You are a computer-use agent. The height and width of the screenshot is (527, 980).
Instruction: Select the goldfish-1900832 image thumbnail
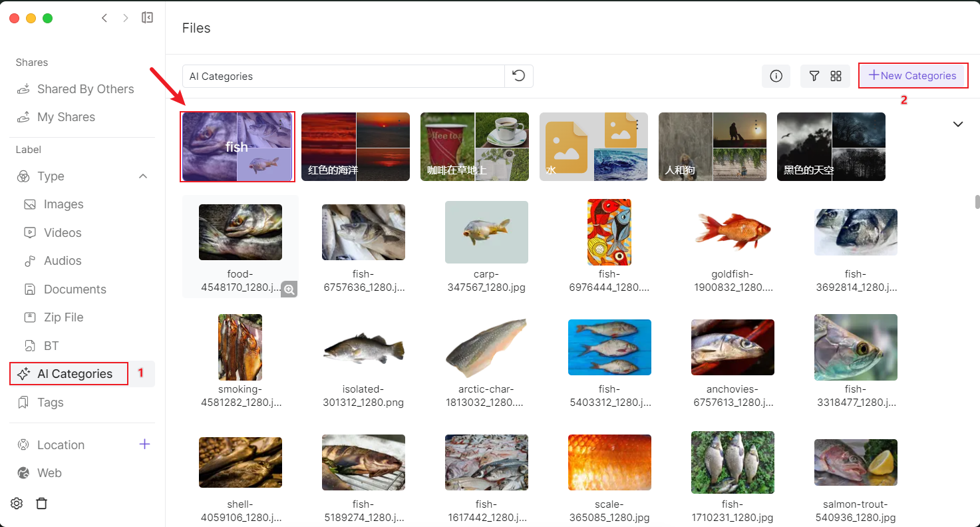click(x=733, y=232)
